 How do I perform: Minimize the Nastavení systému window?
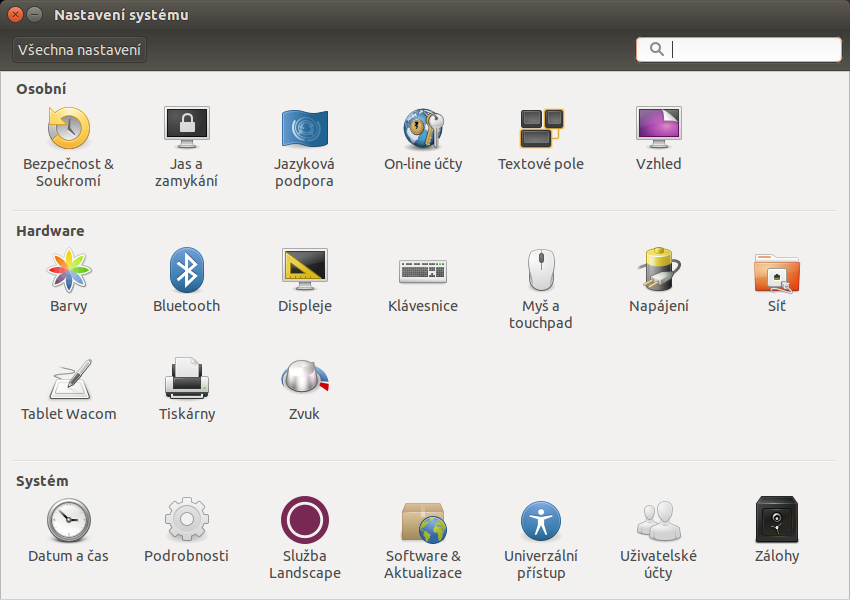(35, 15)
